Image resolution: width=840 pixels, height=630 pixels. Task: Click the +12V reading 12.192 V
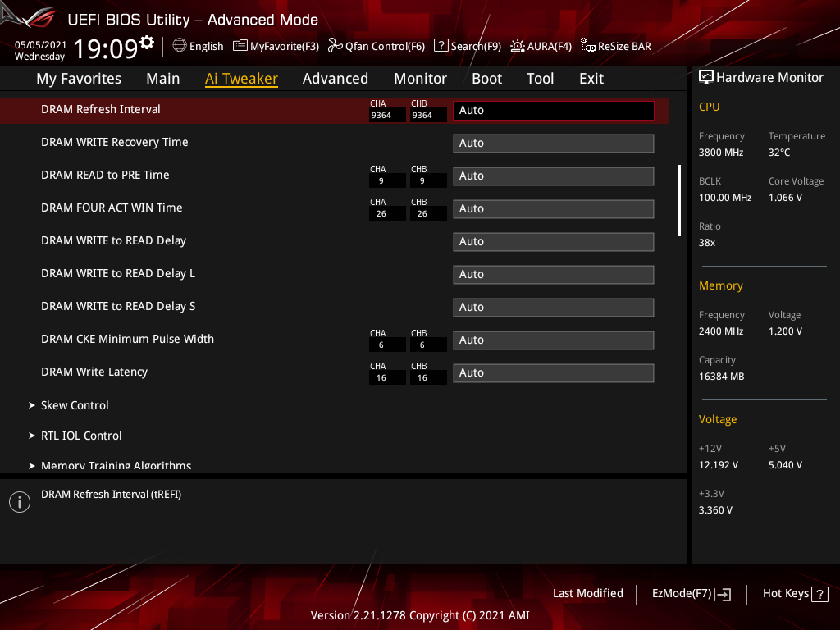coord(719,465)
